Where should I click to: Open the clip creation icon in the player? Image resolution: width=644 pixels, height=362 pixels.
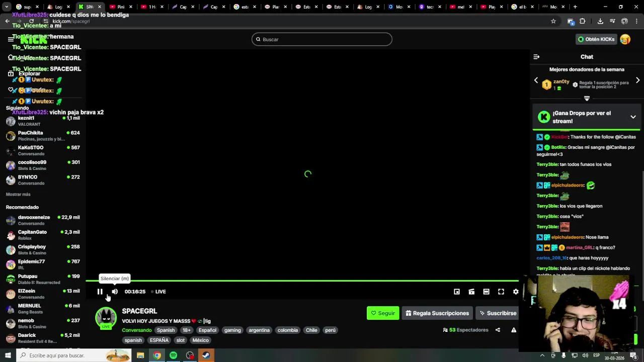tap(471, 292)
